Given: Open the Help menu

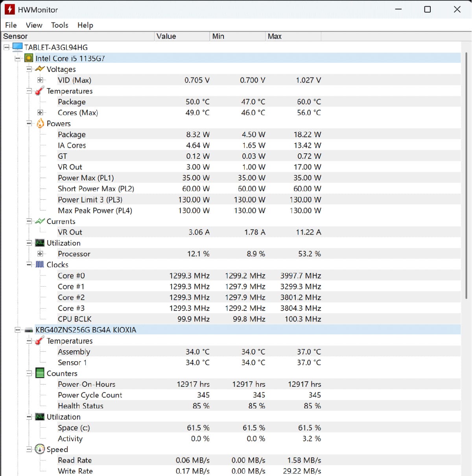Looking at the screenshot, I should (85, 25).
